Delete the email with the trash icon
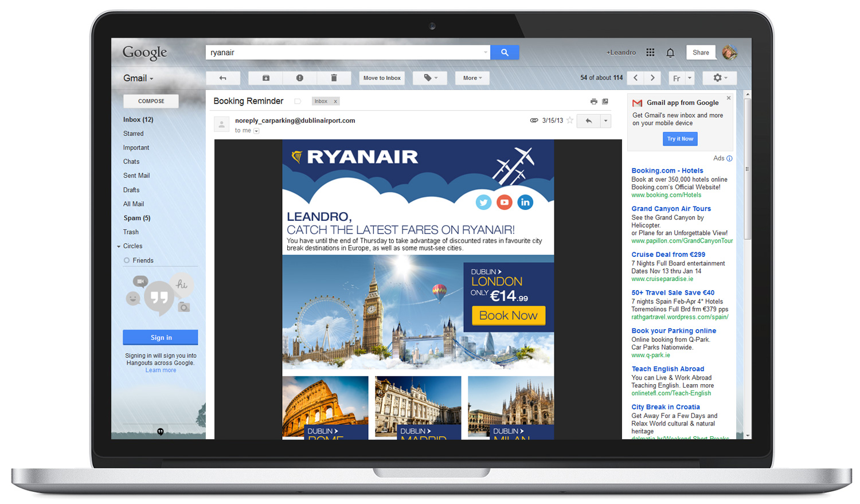Viewport: 860px width, 504px height. [x=334, y=78]
